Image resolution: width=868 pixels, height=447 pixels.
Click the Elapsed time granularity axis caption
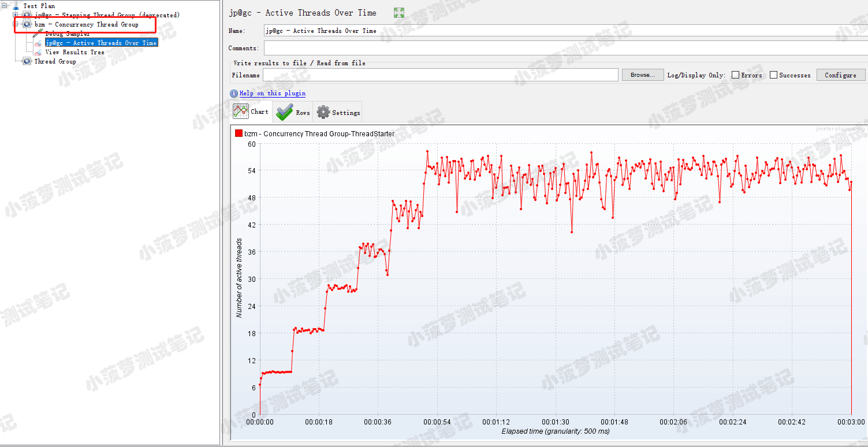pyautogui.click(x=556, y=431)
